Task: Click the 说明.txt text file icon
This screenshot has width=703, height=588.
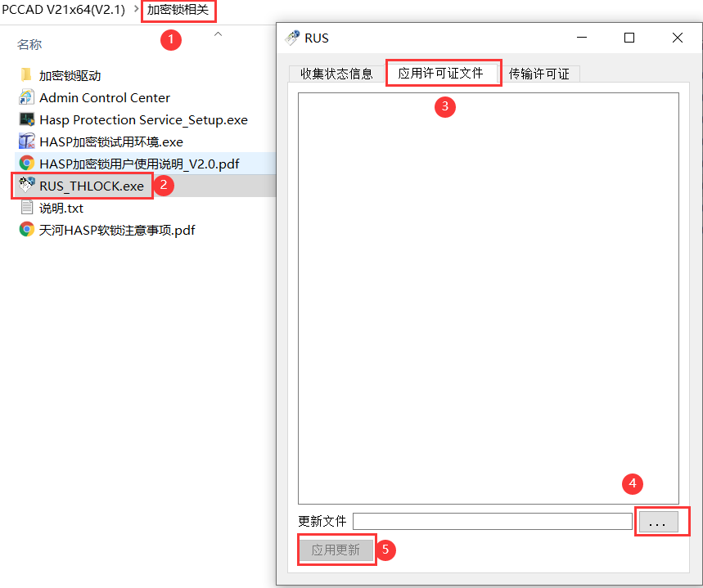Action: tap(26, 208)
